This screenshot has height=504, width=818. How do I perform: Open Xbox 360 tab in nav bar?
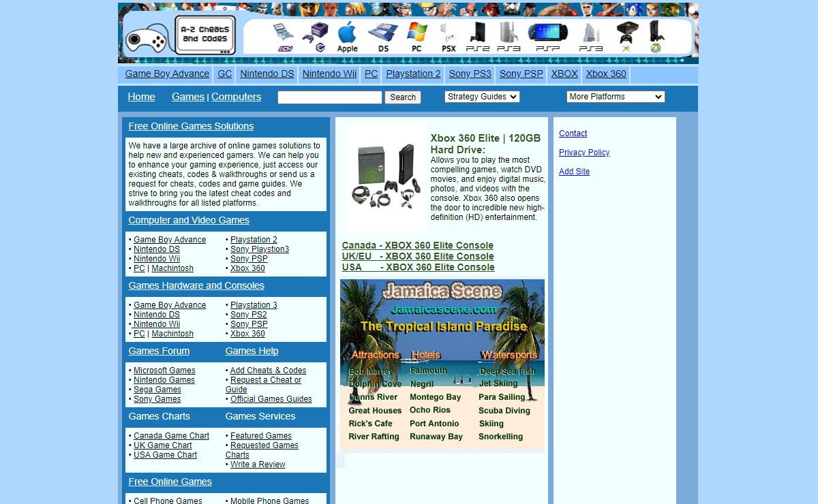[x=606, y=74]
